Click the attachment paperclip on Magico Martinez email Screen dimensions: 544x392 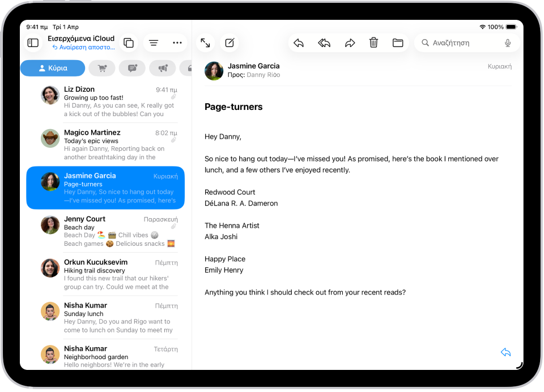[x=173, y=140]
